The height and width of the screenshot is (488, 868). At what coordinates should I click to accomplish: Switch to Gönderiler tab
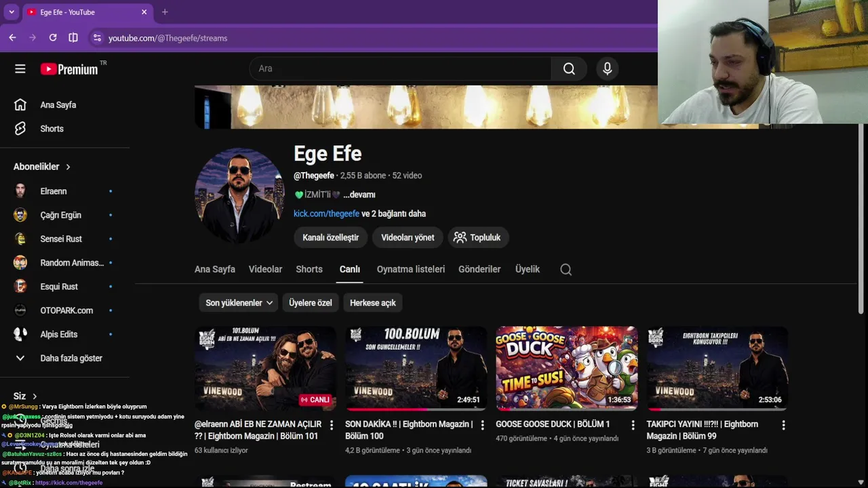pos(479,269)
